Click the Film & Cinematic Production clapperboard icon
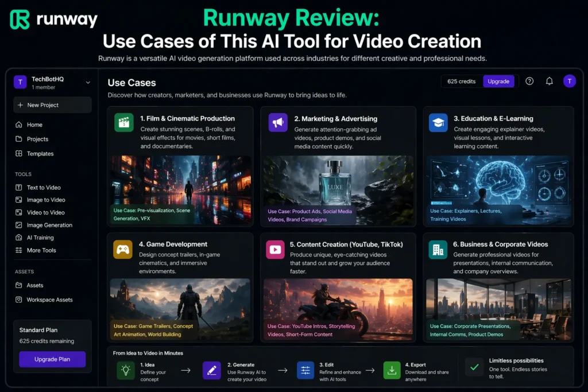This screenshot has height=392, width=588. point(124,122)
